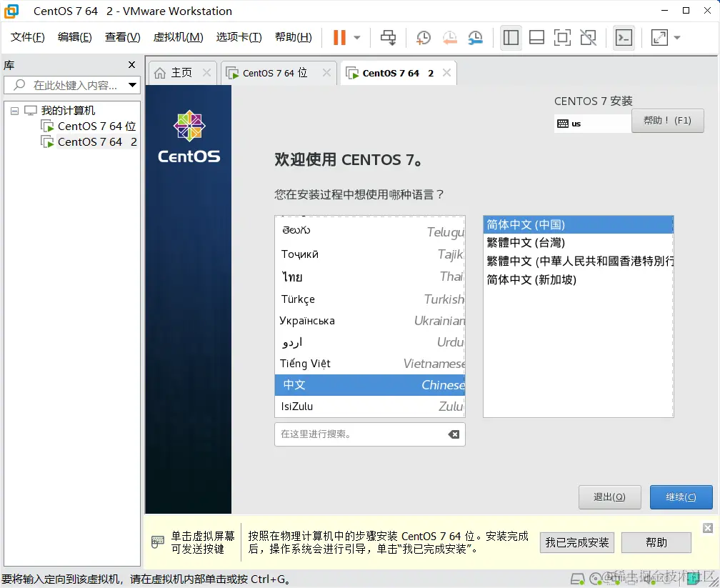This screenshot has width=720, height=588.
Task: Select 繁體中文 (台灣) locale option
Action: pyautogui.click(x=578, y=242)
